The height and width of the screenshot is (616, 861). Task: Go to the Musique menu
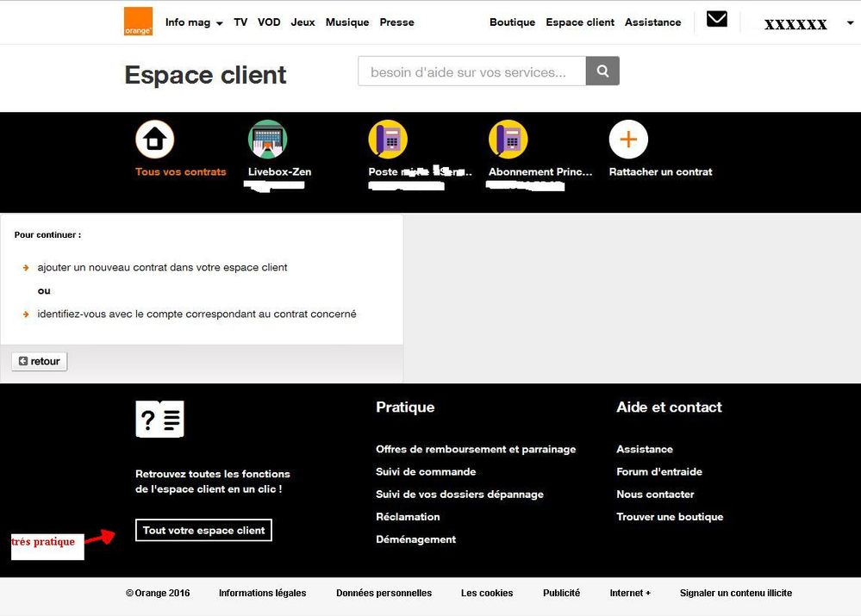coord(347,22)
